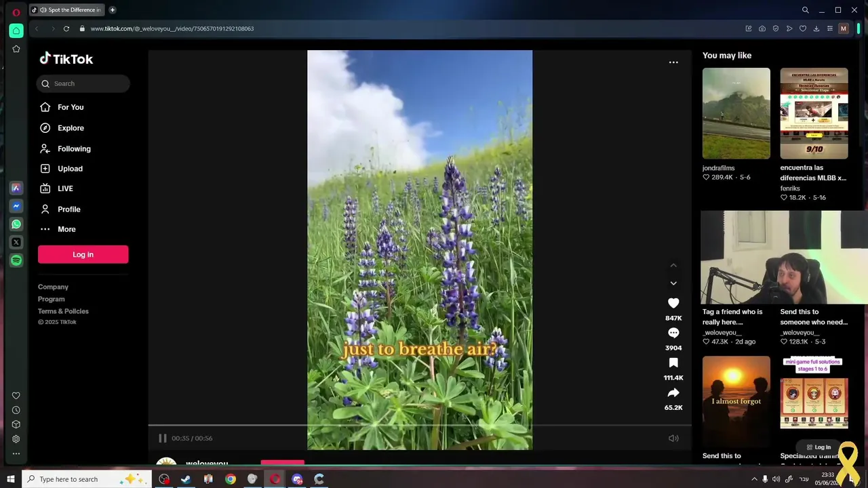Open Opera sidebar bookmarks star
The height and width of the screenshot is (488, 868).
pyautogui.click(x=16, y=49)
